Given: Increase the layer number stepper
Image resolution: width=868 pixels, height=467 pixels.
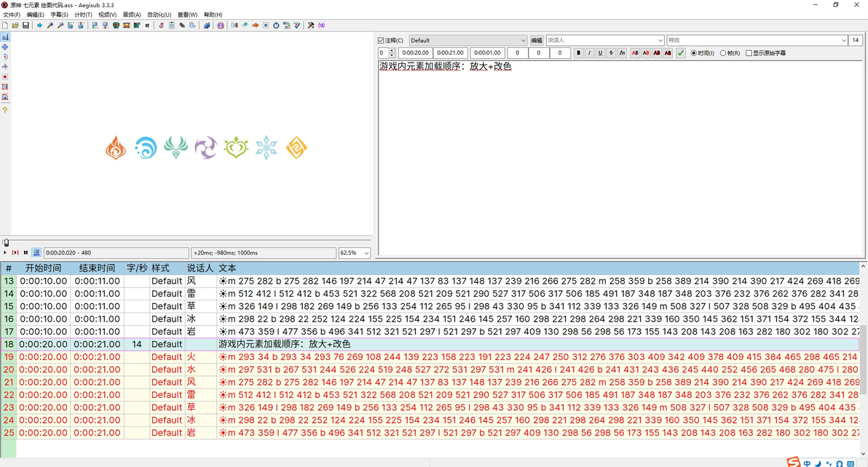Looking at the screenshot, I should point(392,50).
